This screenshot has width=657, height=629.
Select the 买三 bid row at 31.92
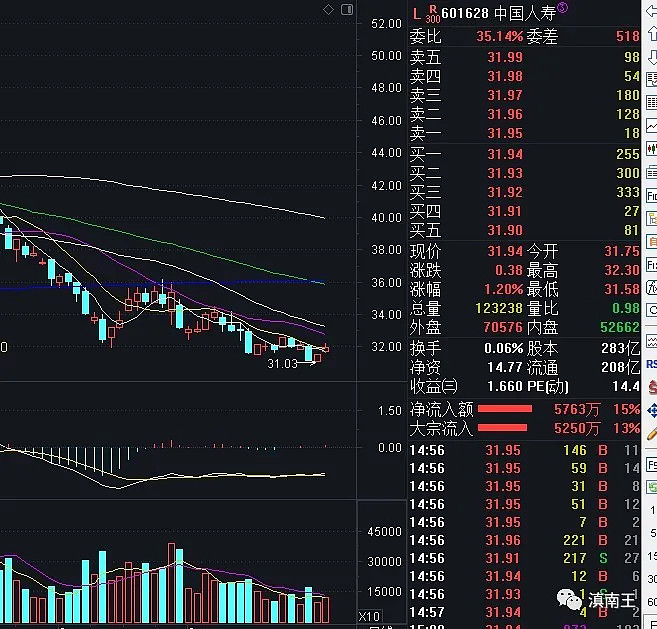coord(524,192)
